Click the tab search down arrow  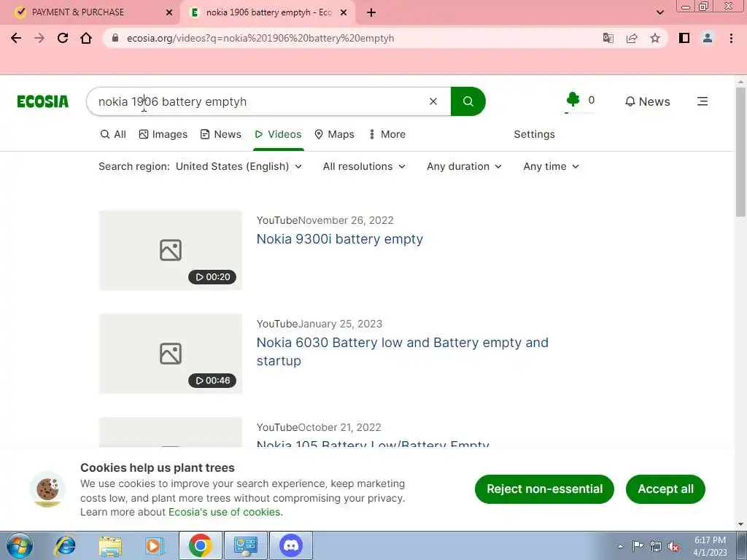[659, 12]
